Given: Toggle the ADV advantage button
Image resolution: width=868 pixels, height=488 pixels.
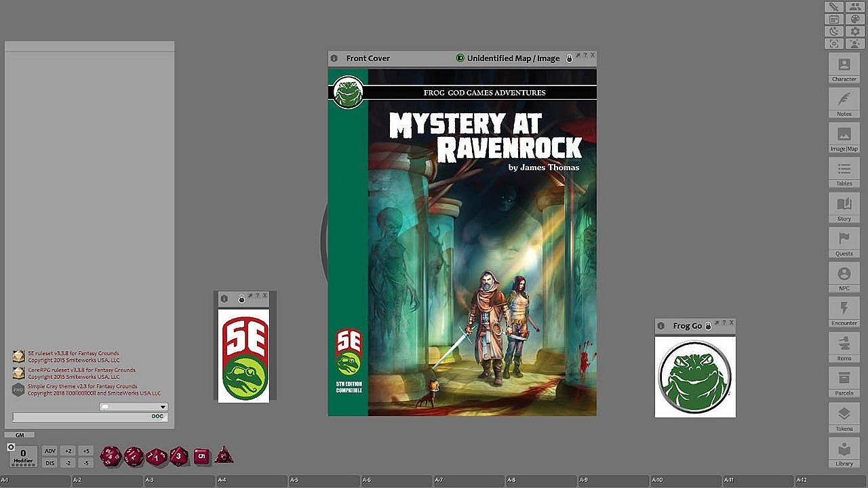Looking at the screenshot, I should click(x=50, y=451).
